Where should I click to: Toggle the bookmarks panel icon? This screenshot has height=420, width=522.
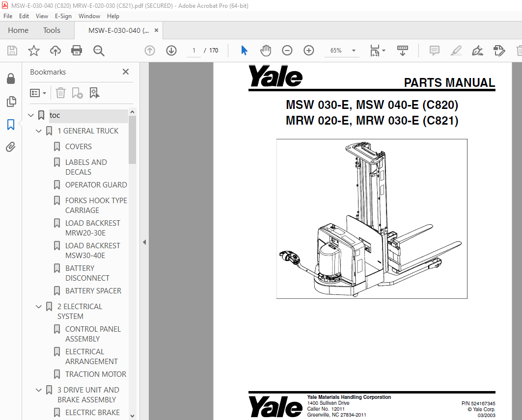click(x=11, y=125)
